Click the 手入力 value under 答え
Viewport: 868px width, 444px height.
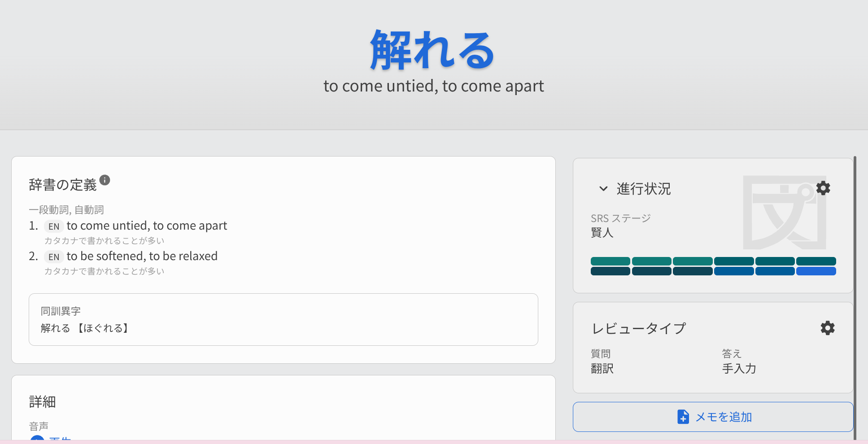pyautogui.click(x=739, y=369)
